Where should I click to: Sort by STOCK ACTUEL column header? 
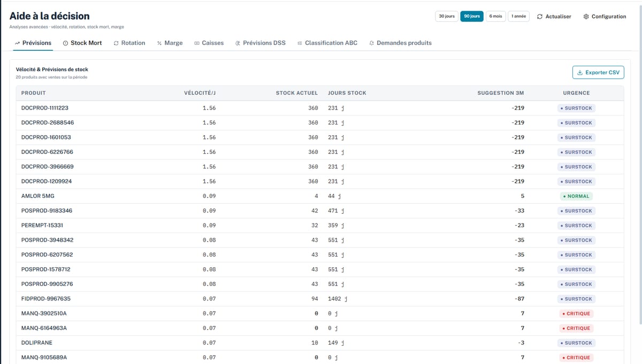(x=297, y=93)
